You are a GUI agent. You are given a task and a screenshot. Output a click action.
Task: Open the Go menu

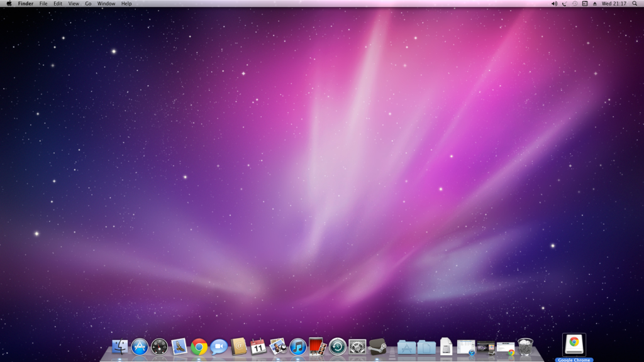click(x=88, y=4)
